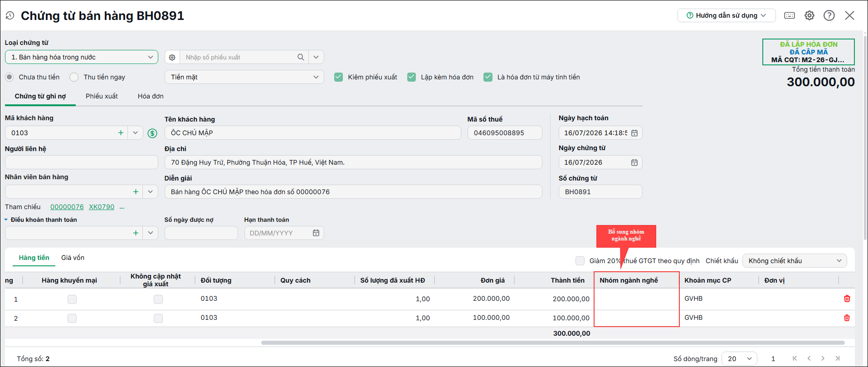
Task: Go to the next page of rows
Action: pos(823,358)
